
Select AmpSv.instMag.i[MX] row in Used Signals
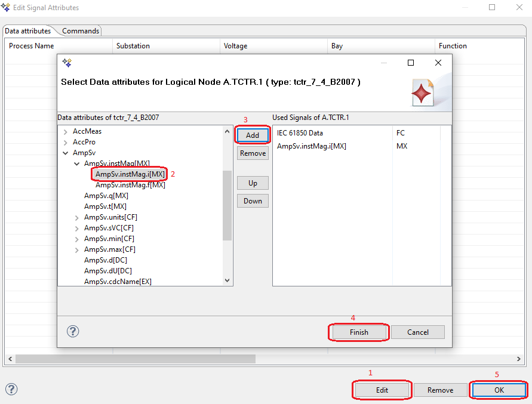click(312, 146)
